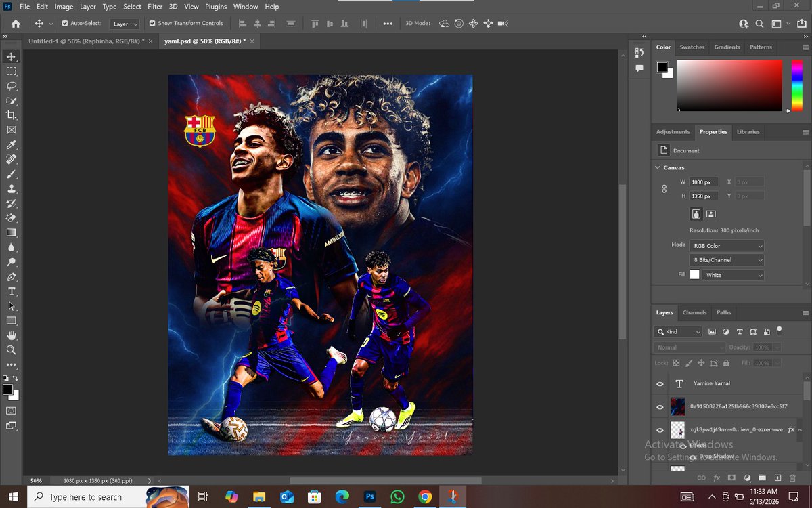The height and width of the screenshot is (508, 812).
Task: Open the Search icon at top right
Action: pos(759,23)
